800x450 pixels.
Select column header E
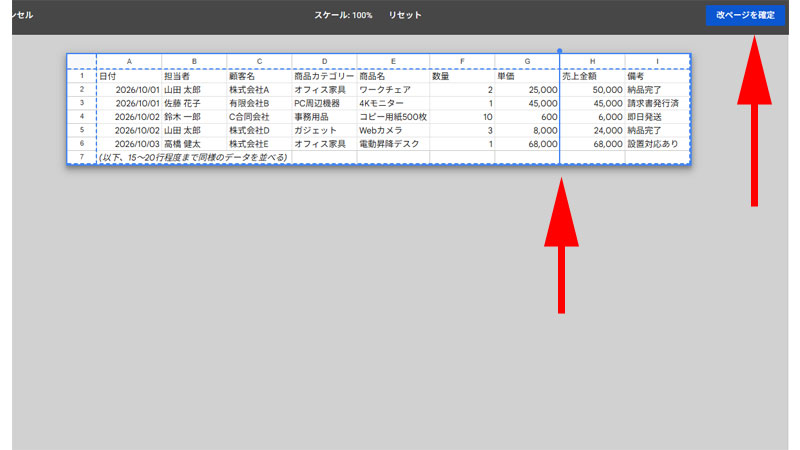[393, 61]
